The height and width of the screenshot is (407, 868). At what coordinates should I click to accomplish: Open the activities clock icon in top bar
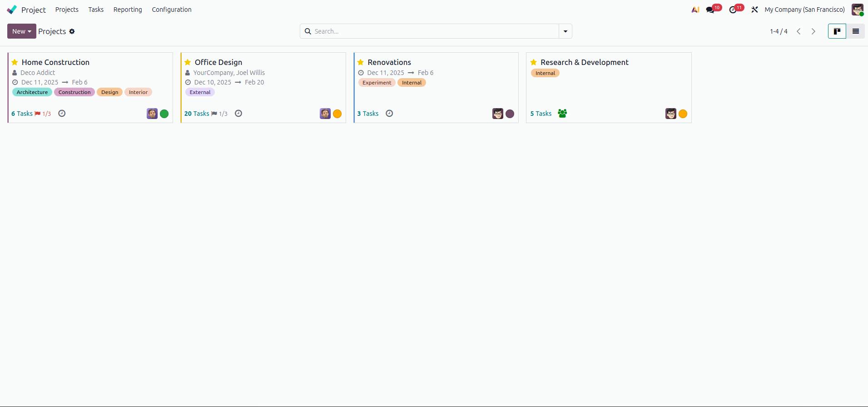(733, 10)
